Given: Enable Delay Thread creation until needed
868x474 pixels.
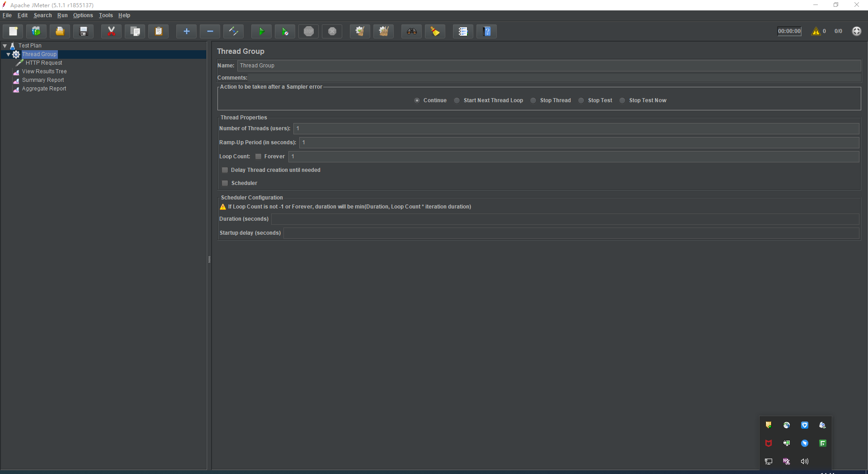Looking at the screenshot, I should pos(225,170).
